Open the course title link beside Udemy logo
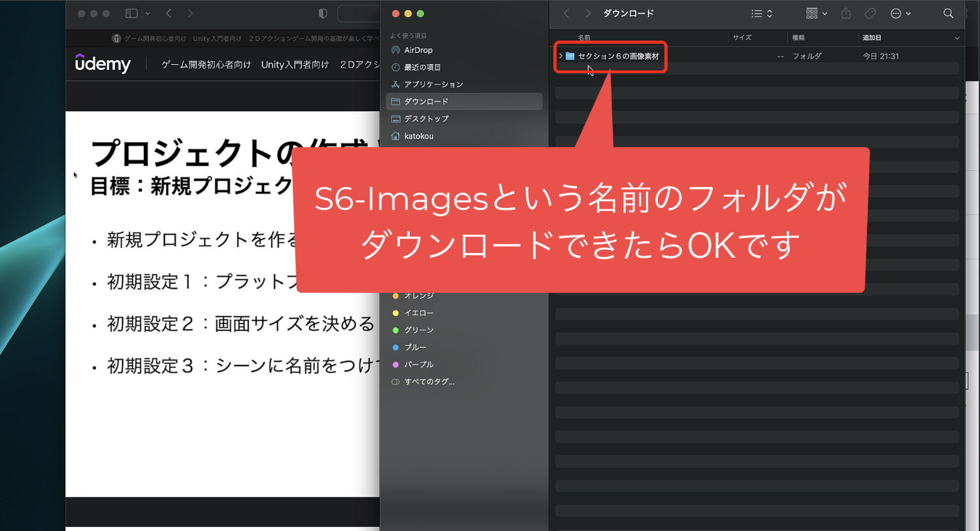Screen dimensions: 980x531 tap(271, 65)
